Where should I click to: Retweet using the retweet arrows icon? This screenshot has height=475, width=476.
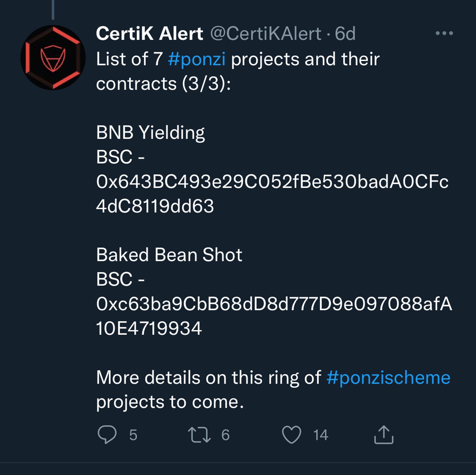coord(199,435)
